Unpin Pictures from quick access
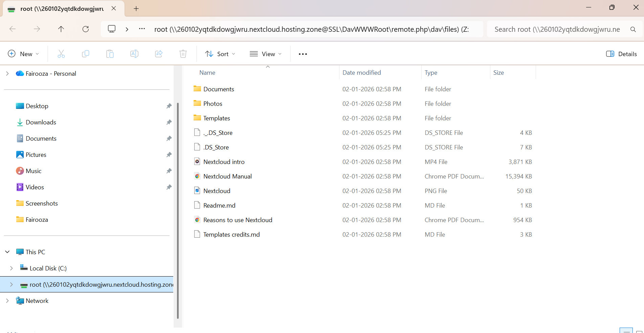This screenshot has width=644, height=333. point(169,154)
